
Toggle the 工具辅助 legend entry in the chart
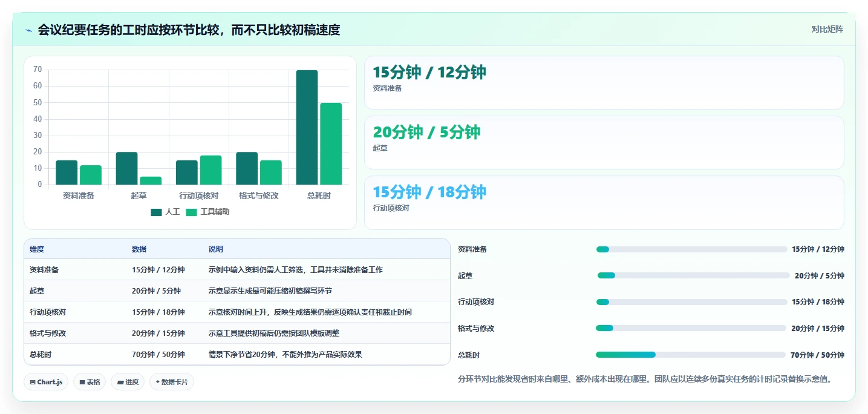(x=207, y=212)
